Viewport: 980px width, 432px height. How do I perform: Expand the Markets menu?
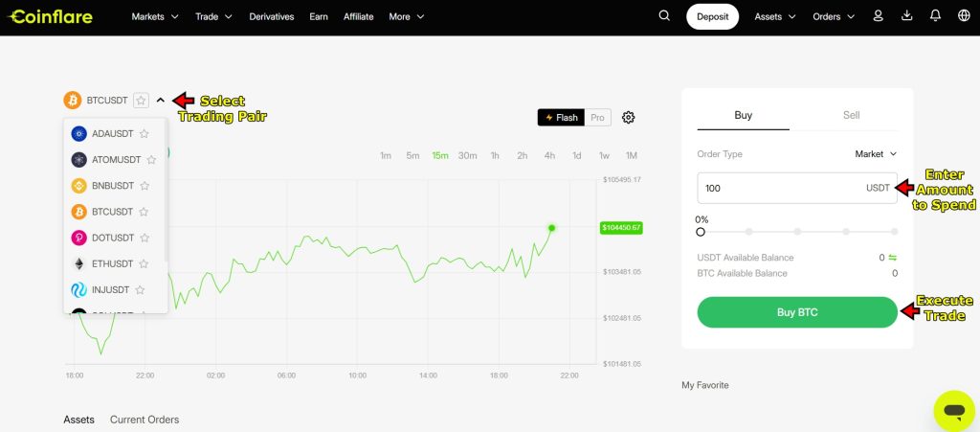pos(155,17)
